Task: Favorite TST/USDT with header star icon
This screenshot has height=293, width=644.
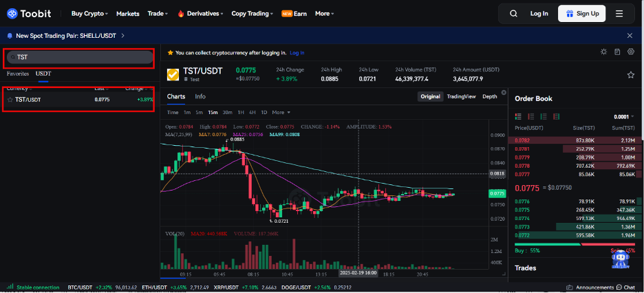Action: point(630,75)
